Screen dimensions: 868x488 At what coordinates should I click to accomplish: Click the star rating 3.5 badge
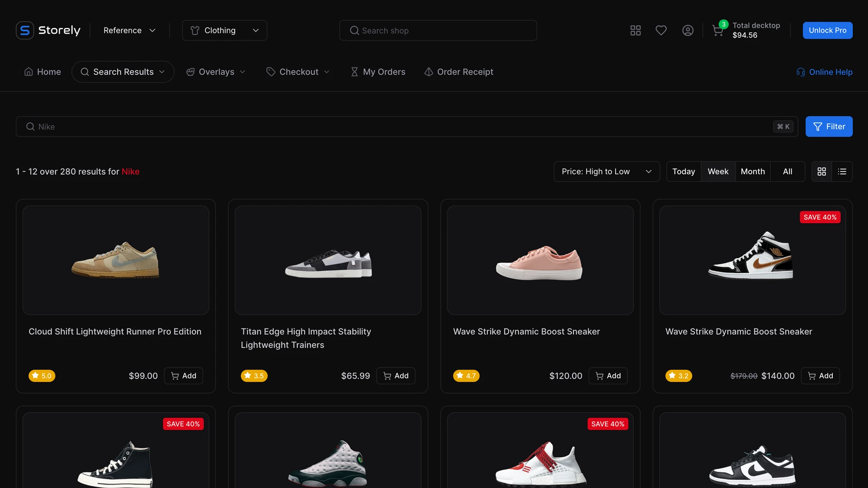254,375
